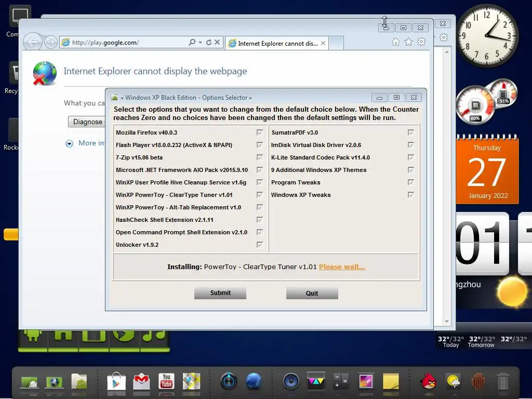Click the 'Please wait...' link

(x=342, y=267)
